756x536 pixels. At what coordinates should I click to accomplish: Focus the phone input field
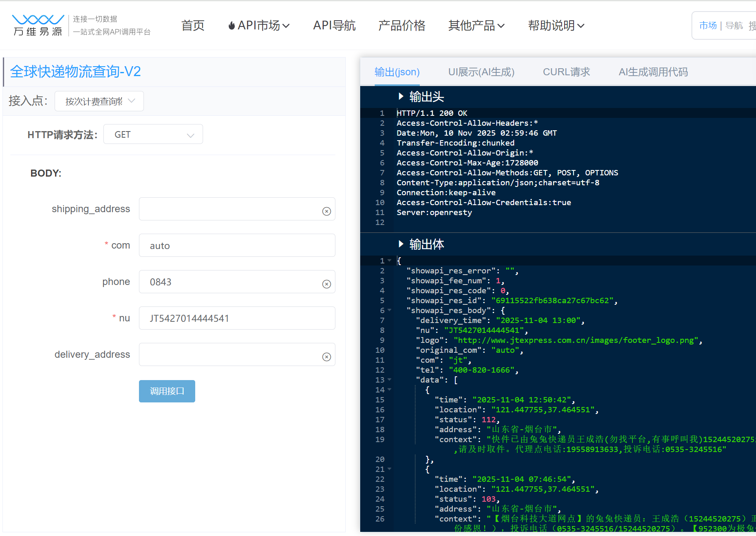click(237, 282)
